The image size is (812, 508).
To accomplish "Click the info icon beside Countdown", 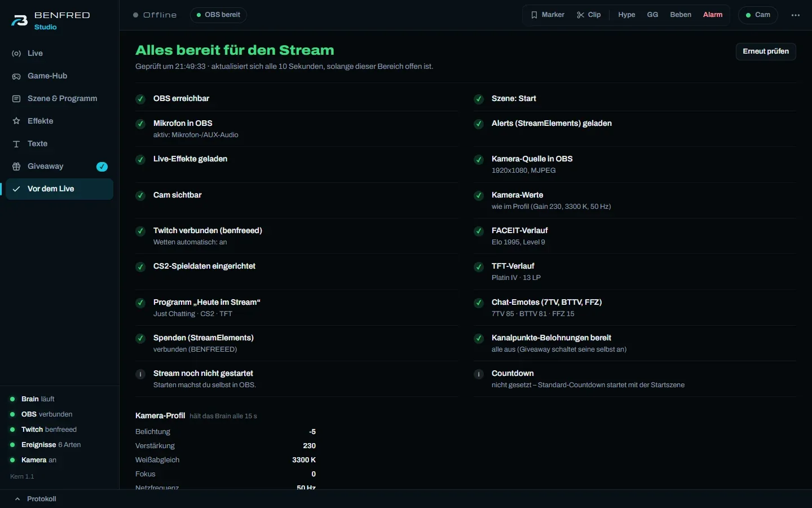I will click(479, 374).
